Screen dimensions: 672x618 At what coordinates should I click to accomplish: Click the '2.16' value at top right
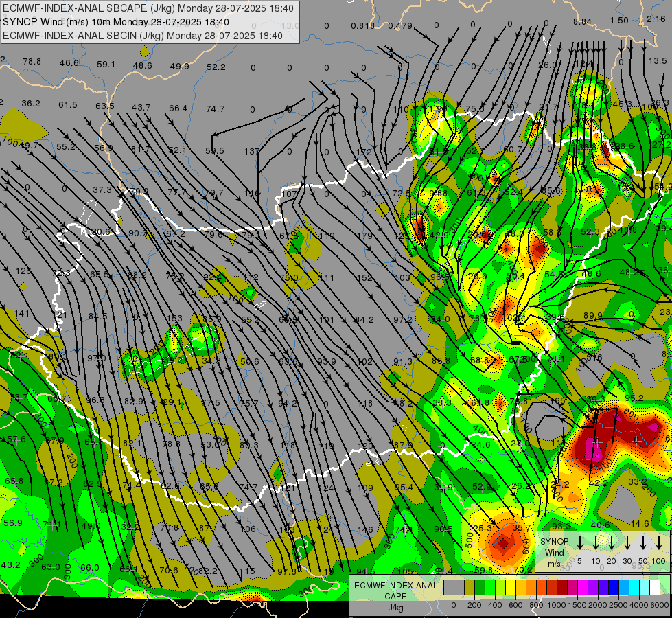(656, 19)
